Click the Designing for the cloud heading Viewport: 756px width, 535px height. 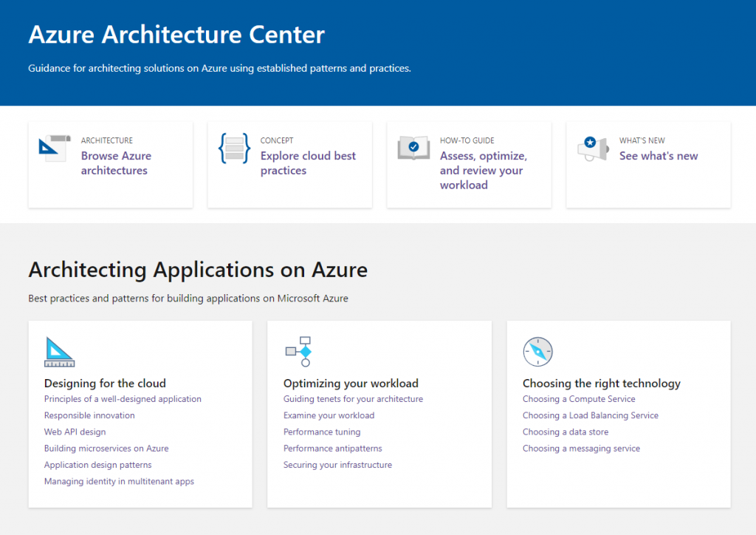[x=105, y=383]
